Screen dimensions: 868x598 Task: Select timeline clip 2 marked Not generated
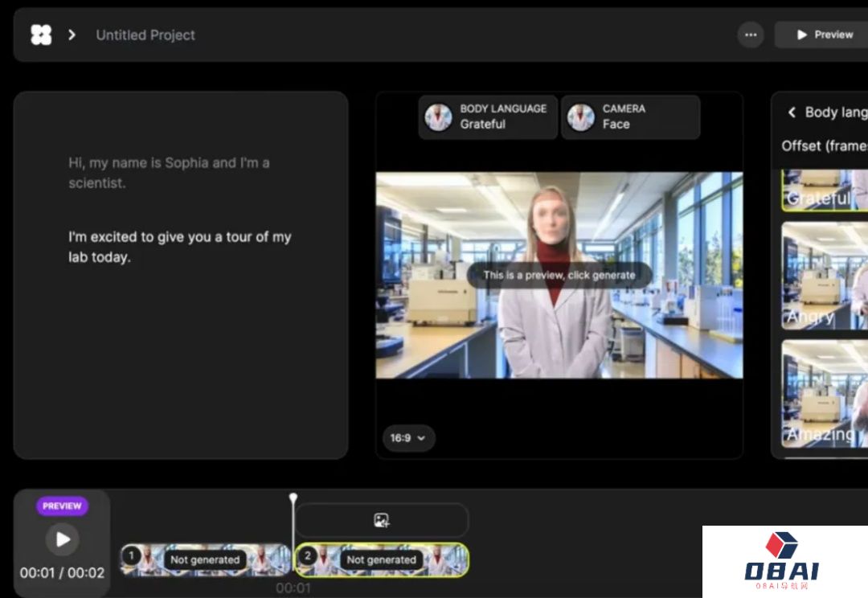(x=382, y=559)
